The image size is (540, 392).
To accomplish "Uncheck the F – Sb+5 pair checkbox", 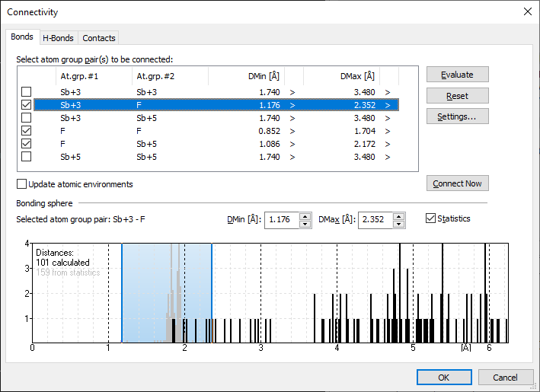I will click(x=27, y=144).
